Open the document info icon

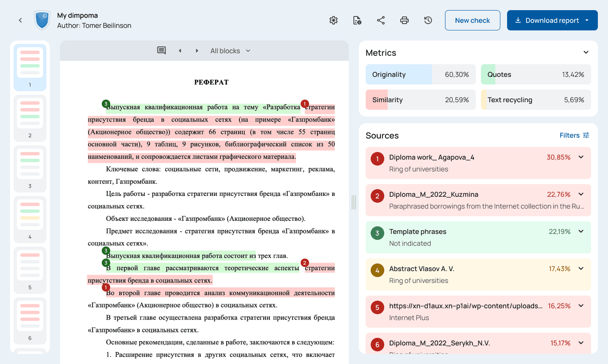pos(357,20)
